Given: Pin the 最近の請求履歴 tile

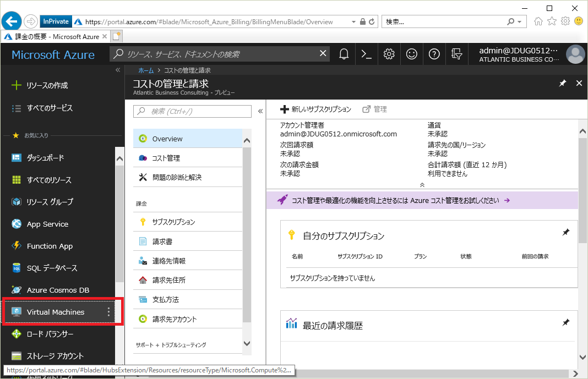Looking at the screenshot, I should click(x=566, y=322).
